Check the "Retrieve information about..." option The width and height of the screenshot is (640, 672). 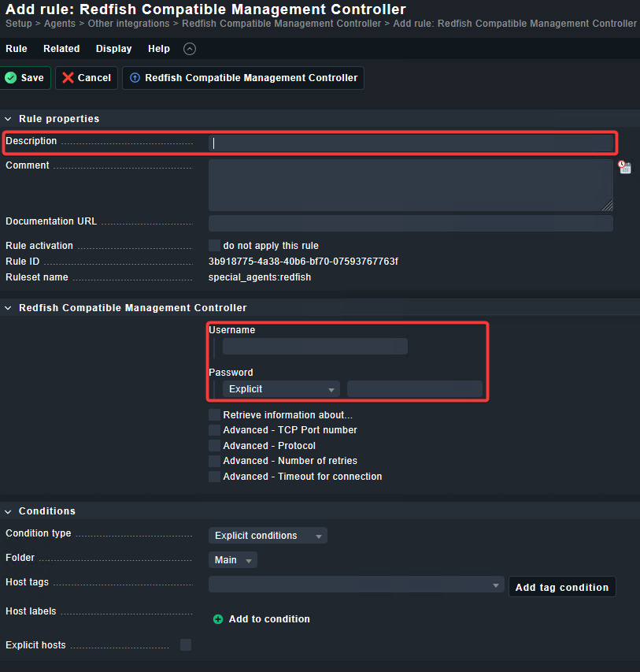point(214,414)
